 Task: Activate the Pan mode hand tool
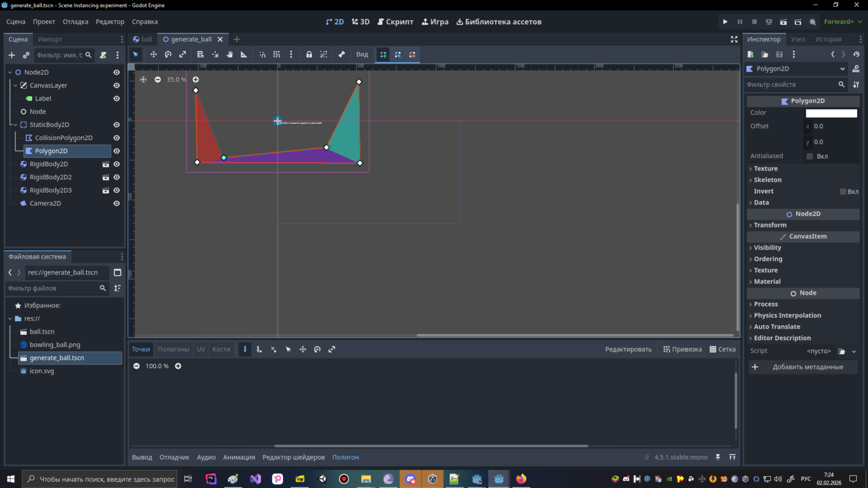(229, 55)
